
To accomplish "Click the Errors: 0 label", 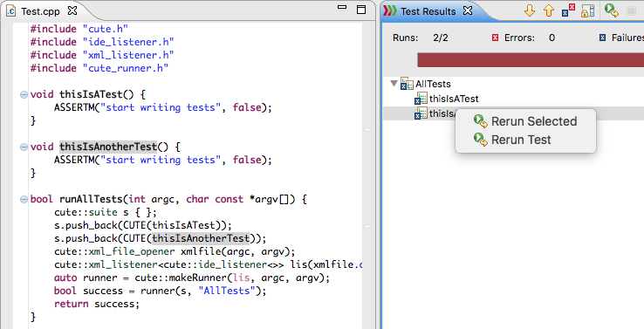I will click(x=530, y=38).
